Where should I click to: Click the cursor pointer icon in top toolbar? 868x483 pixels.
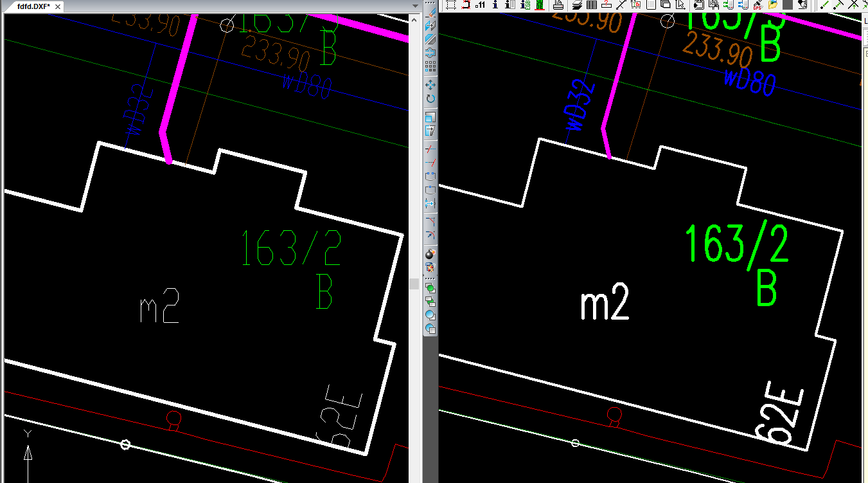(x=680, y=5)
